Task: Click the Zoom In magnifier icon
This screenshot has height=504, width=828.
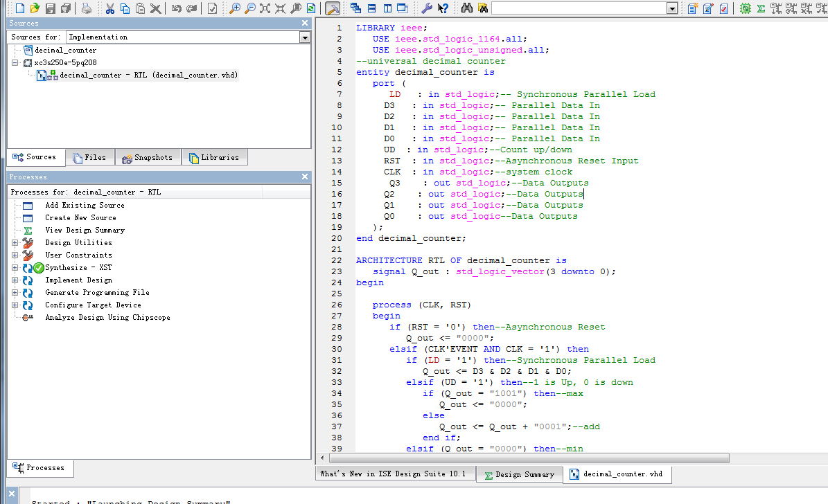Action: pyautogui.click(x=235, y=8)
